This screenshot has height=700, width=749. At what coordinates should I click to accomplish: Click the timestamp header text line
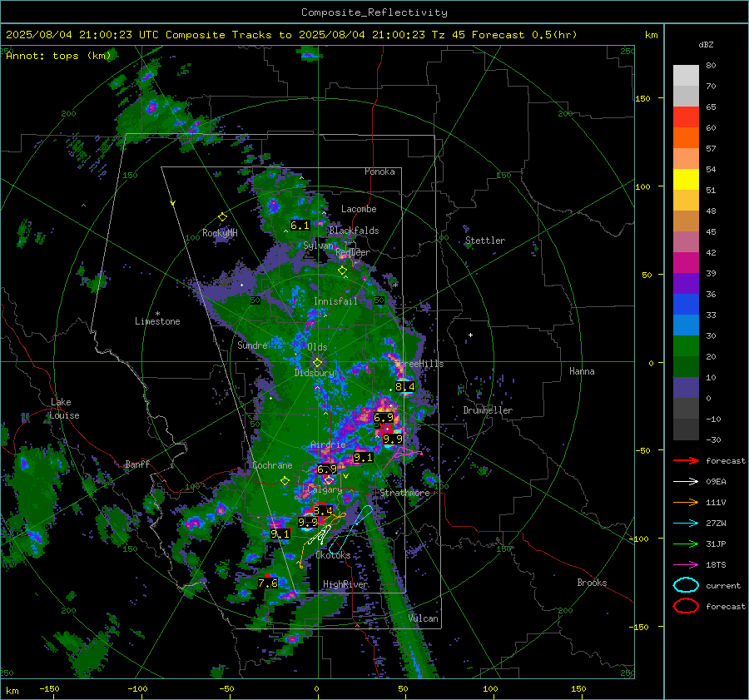[x=291, y=35]
